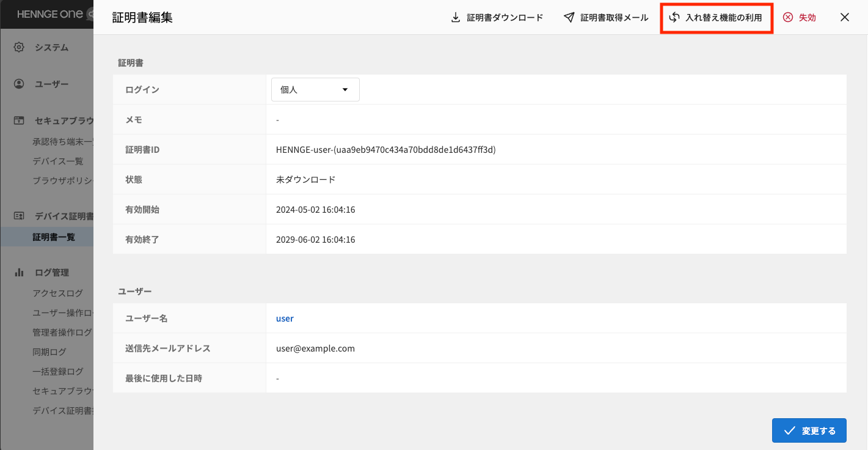Click the 証明書編集 panel title
The width and height of the screenshot is (868, 450).
[142, 18]
